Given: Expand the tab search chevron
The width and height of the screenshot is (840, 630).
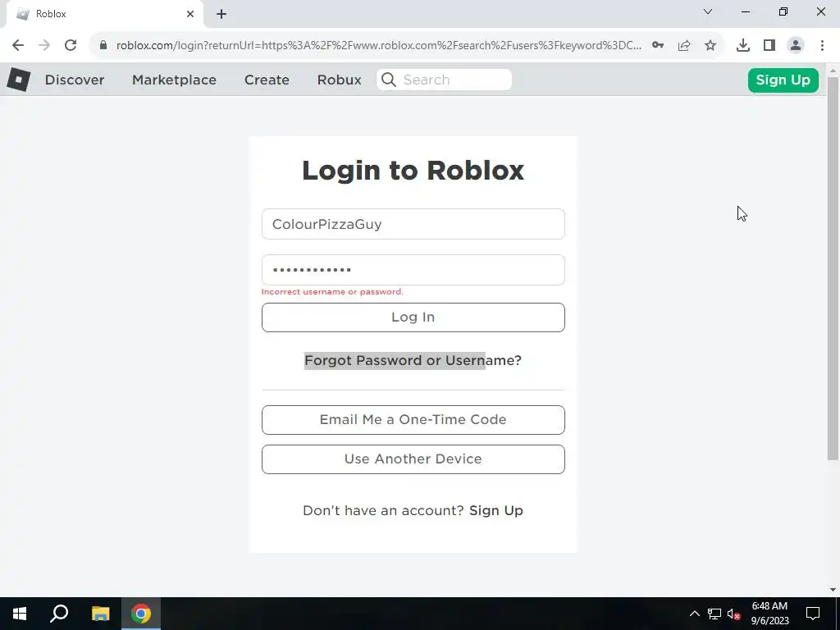Looking at the screenshot, I should [x=708, y=11].
